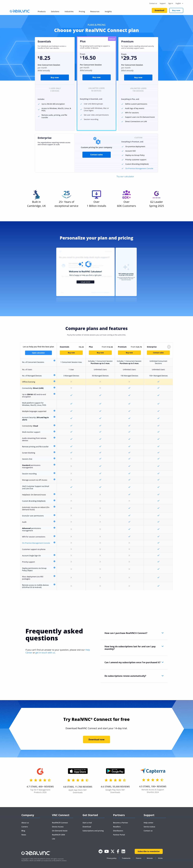Click the LinkedIn footer icon
The image size is (193, 868).
coord(123,851)
